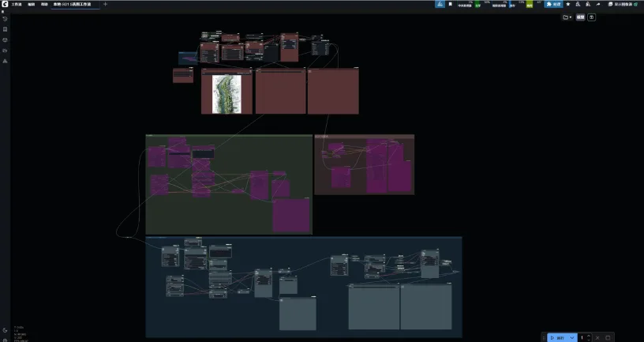Increase the batch count stepper
644x342 pixels.
point(589,336)
